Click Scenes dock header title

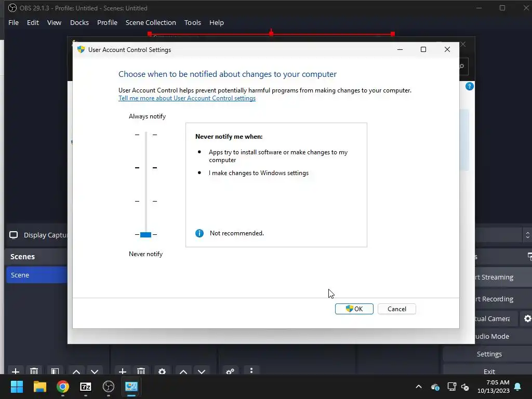coord(22,257)
